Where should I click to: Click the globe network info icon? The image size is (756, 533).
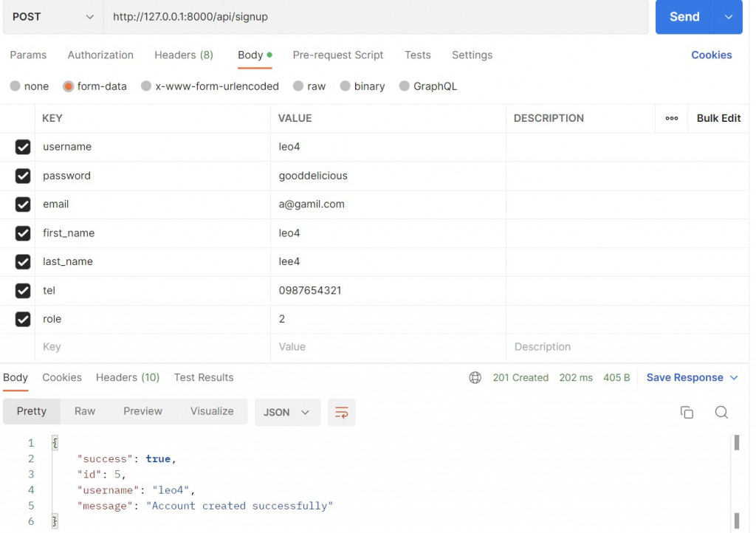pos(475,378)
